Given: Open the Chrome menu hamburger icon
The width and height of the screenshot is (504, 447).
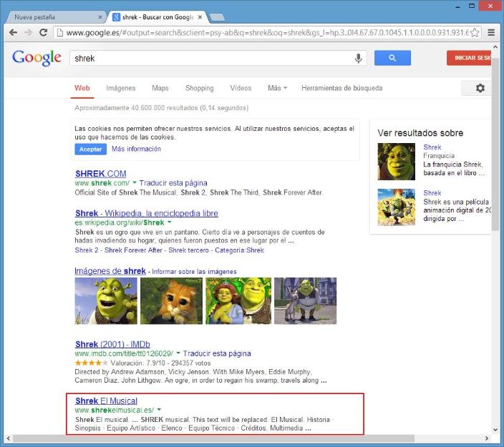Looking at the screenshot, I should 491,32.
